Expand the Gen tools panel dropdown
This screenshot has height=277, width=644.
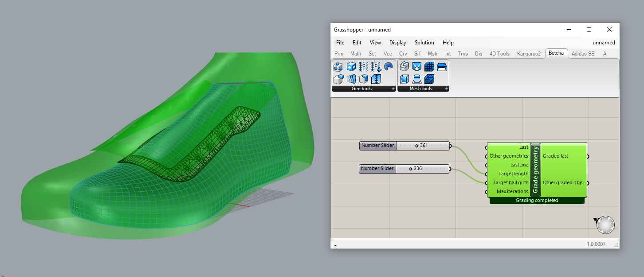[x=393, y=89]
